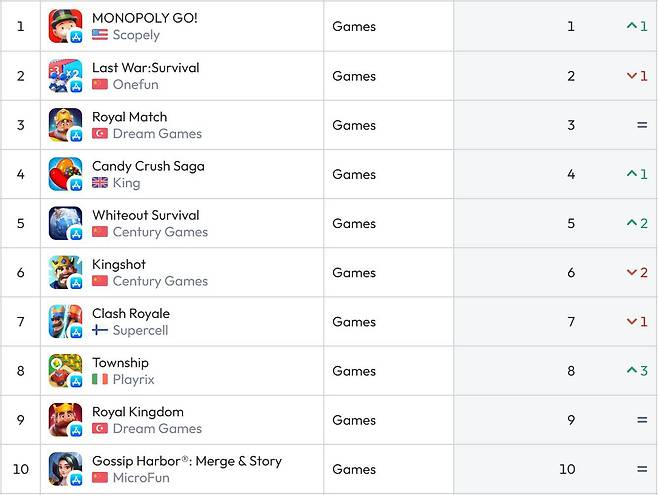
Task: Open the Onefun publisher link
Action: click(136, 85)
